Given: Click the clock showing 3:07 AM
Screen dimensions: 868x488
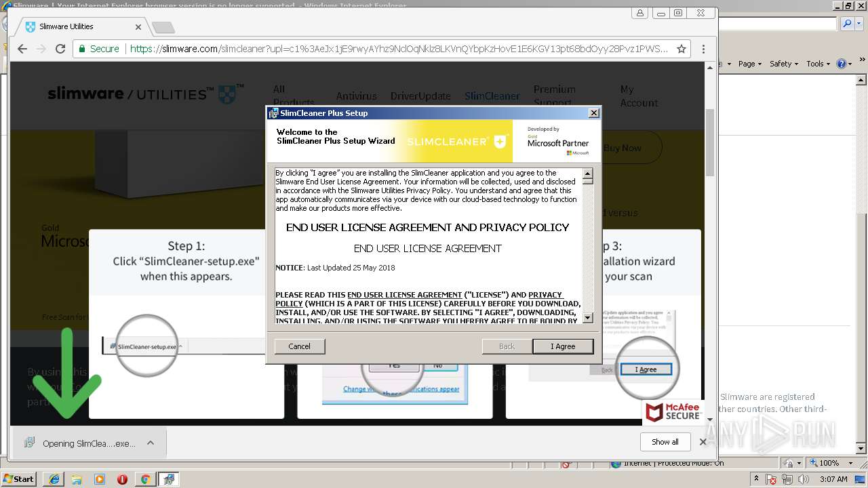Looking at the screenshot, I should click(x=833, y=479).
